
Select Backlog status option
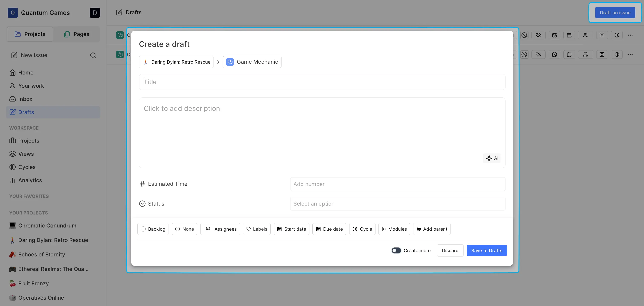[x=153, y=229]
